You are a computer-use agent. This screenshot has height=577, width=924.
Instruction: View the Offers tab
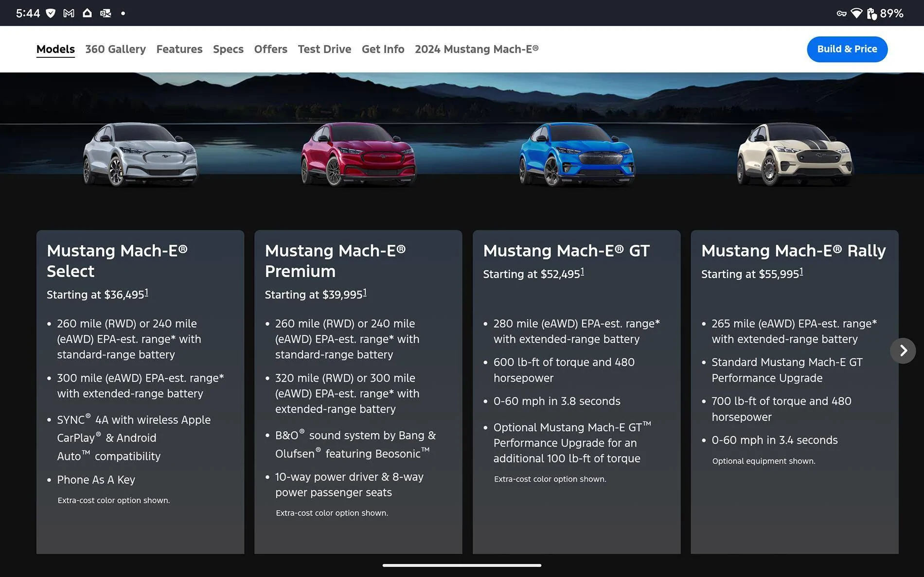pyautogui.click(x=270, y=49)
